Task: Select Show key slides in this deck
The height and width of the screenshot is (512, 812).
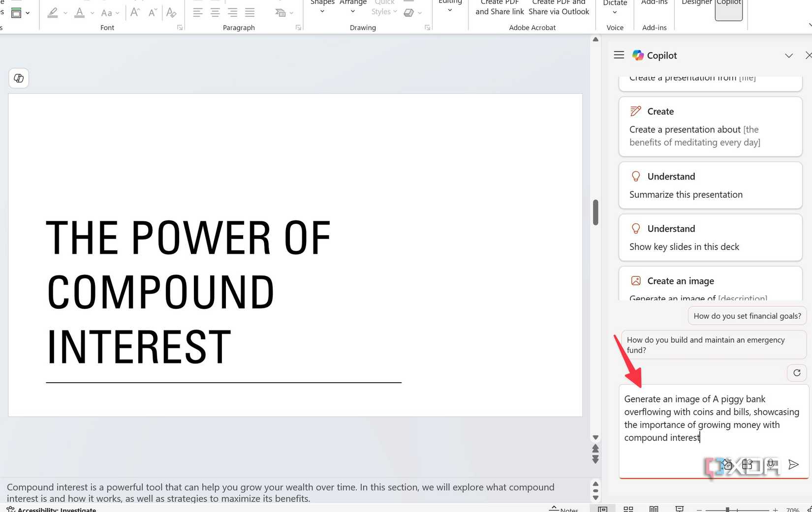Action: pyautogui.click(x=711, y=238)
